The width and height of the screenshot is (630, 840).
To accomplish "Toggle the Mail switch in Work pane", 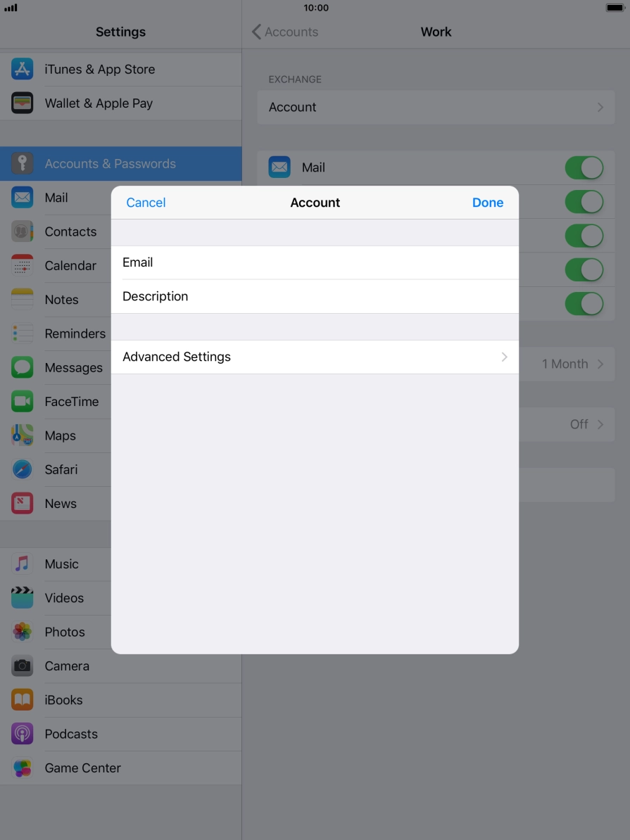I will [x=584, y=167].
